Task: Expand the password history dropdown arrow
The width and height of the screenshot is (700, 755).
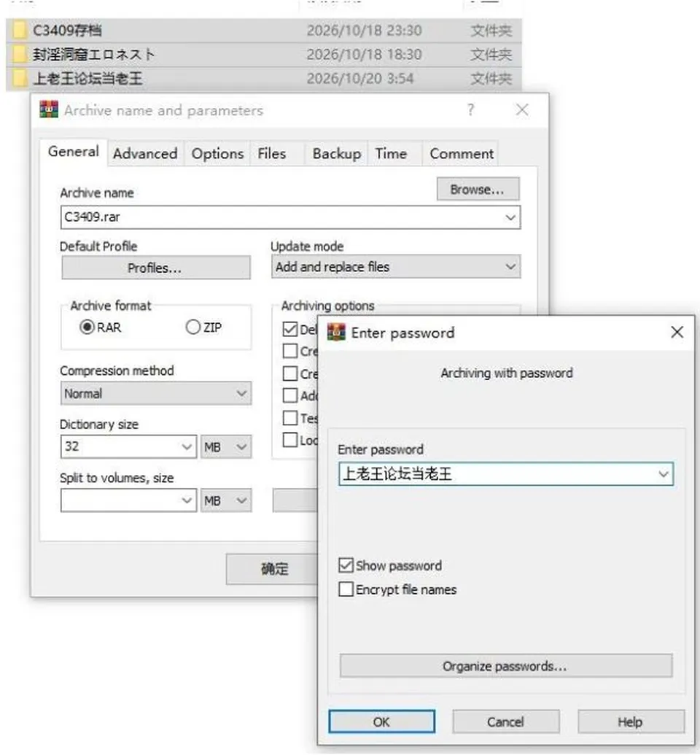Action: (x=664, y=474)
